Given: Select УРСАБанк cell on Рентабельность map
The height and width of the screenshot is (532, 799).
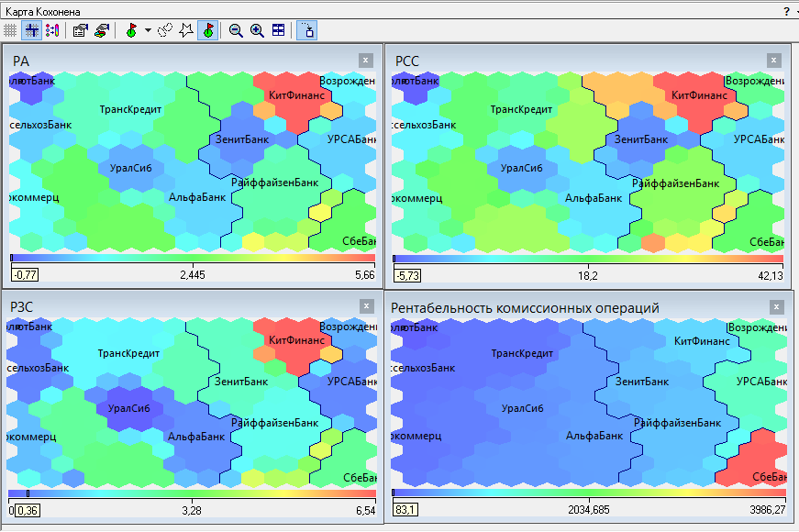Looking at the screenshot, I should click(x=761, y=382).
